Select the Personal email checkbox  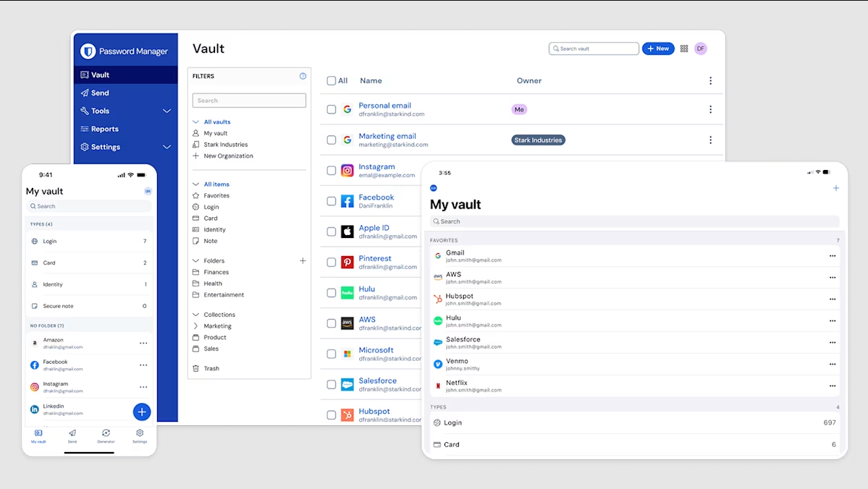coord(331,109)
